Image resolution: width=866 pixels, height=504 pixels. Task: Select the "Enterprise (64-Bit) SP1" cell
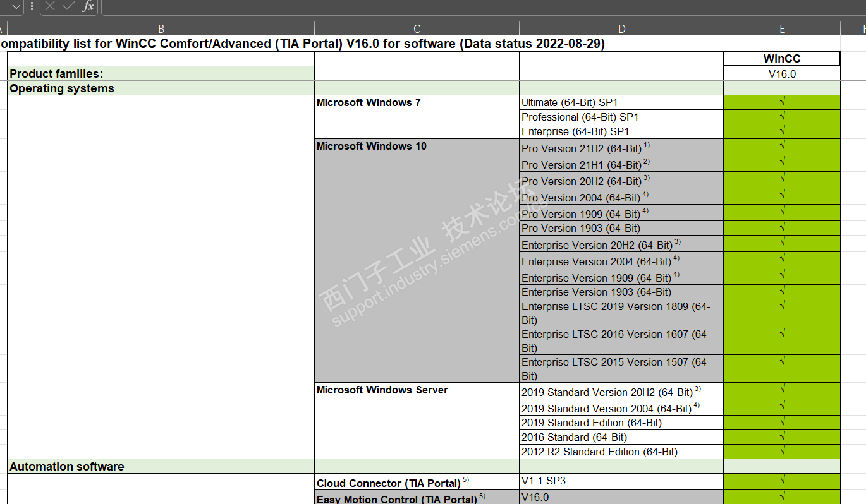pyautogui.click(x=621, y=131)
